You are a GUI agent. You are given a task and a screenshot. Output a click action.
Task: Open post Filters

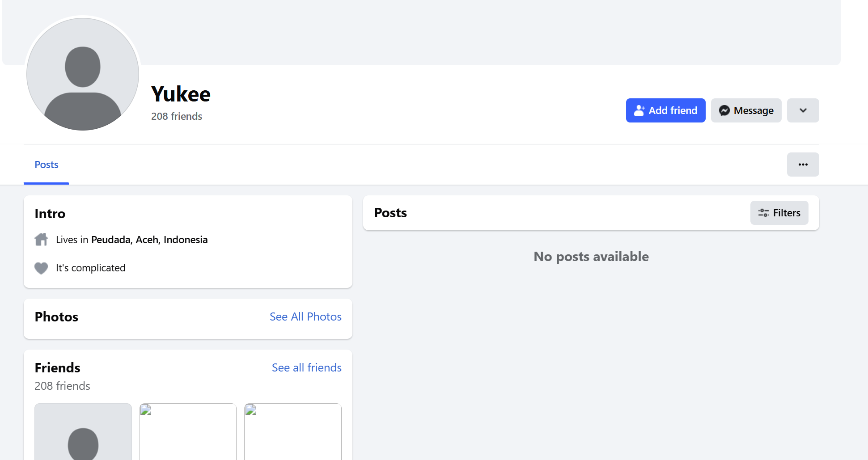coord(779,213)
